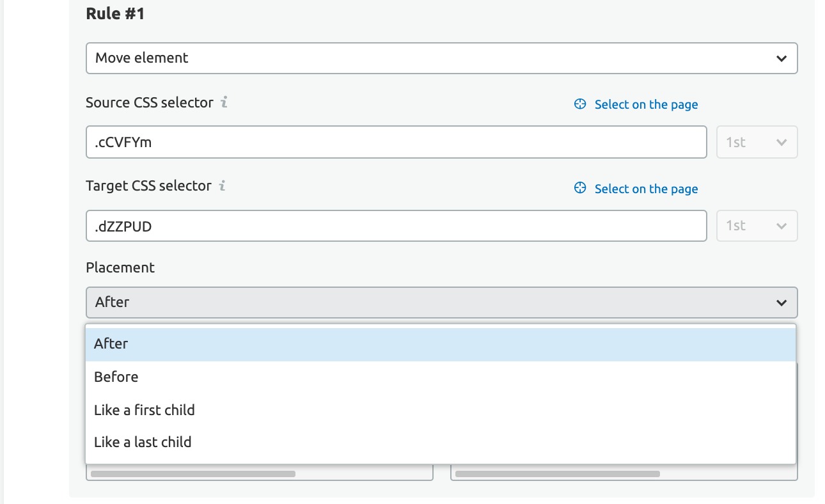
Task: Pick Like a first child placement
Action: point(145,410)
